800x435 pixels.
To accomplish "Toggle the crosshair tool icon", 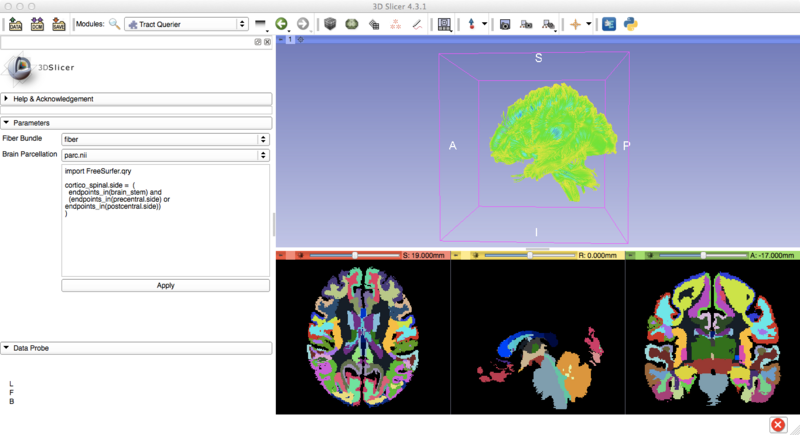I will point(575,23).
